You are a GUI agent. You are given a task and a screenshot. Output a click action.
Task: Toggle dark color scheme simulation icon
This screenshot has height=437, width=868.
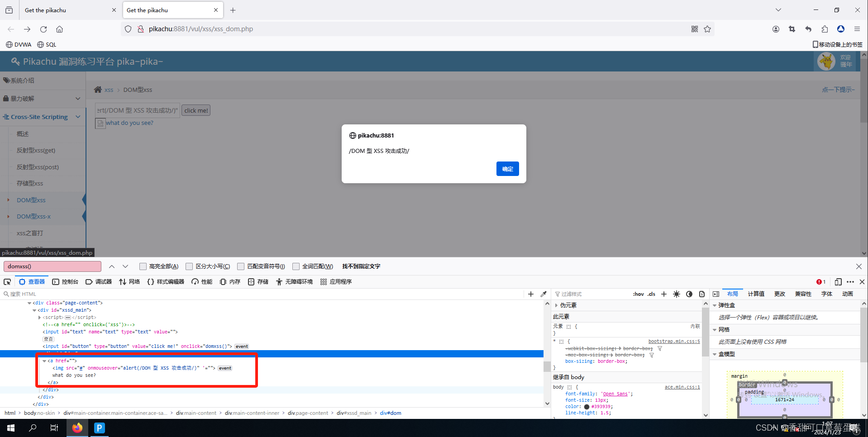pyautogui.click(x=689, y=294)
